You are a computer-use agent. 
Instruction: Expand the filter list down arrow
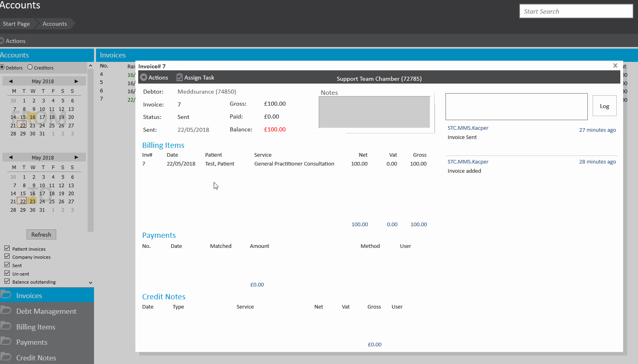pos(90,283)
